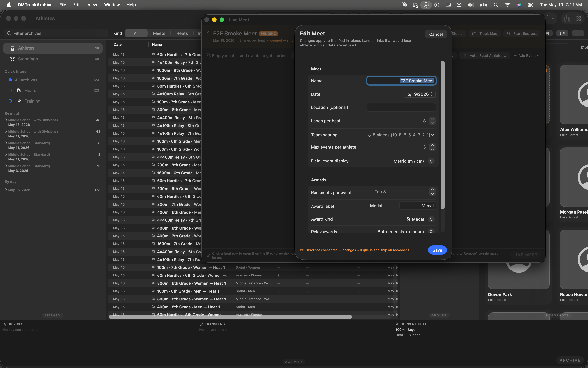This screenshot has height=368, width=588.
Task: Click the volume icon in menu bar
Action: (470, 5)
